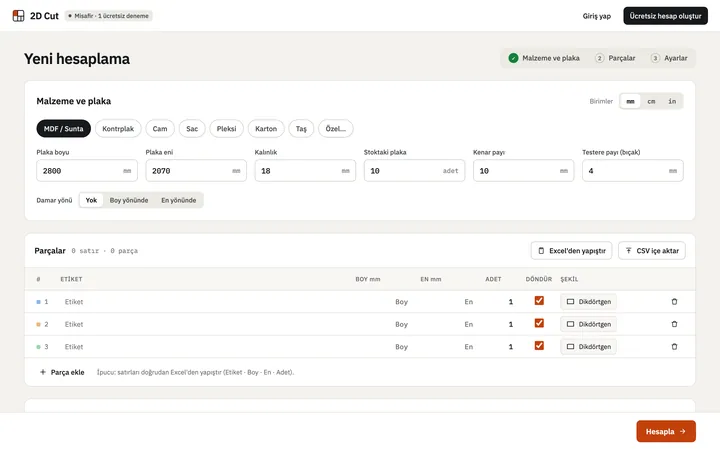The image size is (720, 450).
Task: Uncheck the Döndür checkbox in row 1
Action: coord(539,301)
